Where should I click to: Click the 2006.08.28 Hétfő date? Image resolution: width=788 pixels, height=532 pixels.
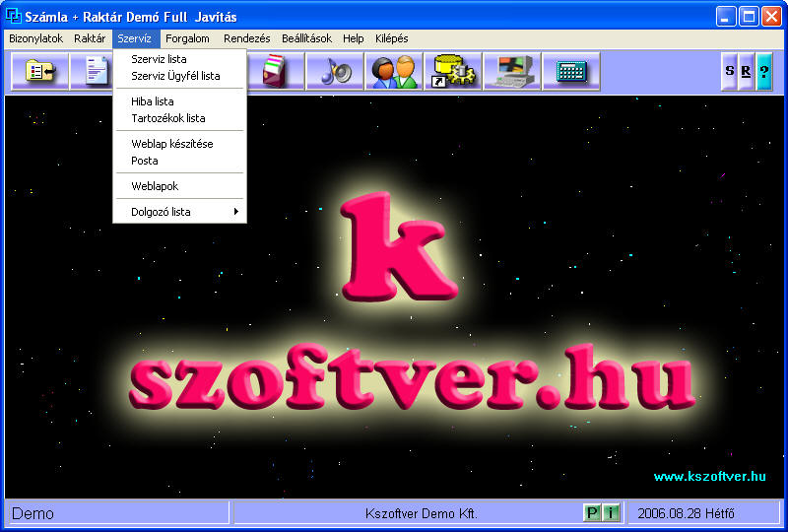coord(686,513)
